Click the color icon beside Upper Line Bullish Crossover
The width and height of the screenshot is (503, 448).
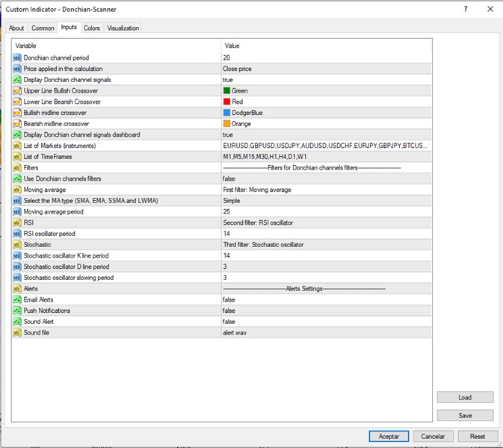tap(17, 91)
